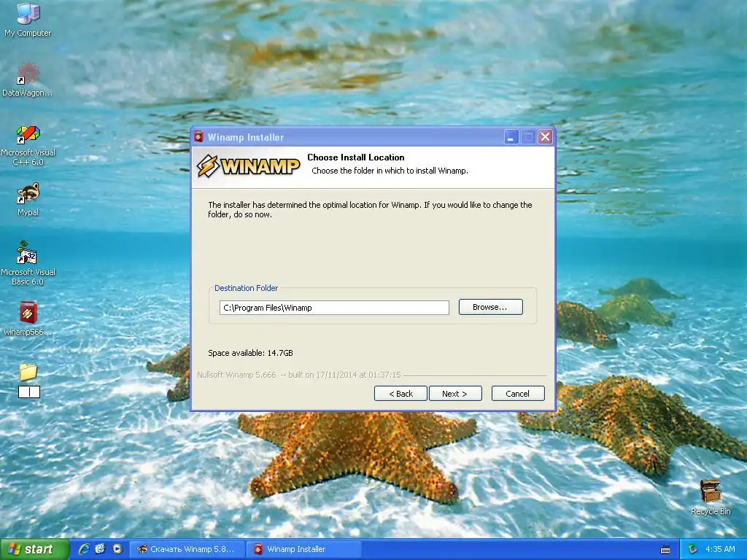This screenshot has width=747, height=560.
Task: Select the winamp566 installer file icon
Action: [28, 319]
